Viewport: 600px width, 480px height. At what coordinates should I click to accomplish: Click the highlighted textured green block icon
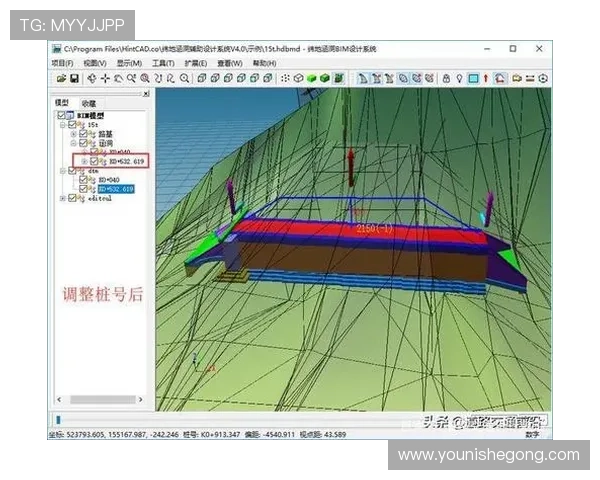coord(338,78)
